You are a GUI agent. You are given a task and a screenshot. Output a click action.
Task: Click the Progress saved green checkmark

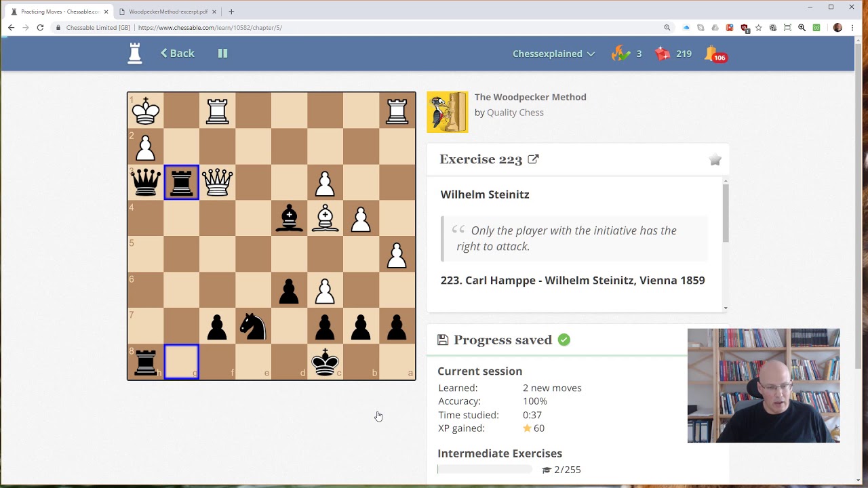(564, 340)
